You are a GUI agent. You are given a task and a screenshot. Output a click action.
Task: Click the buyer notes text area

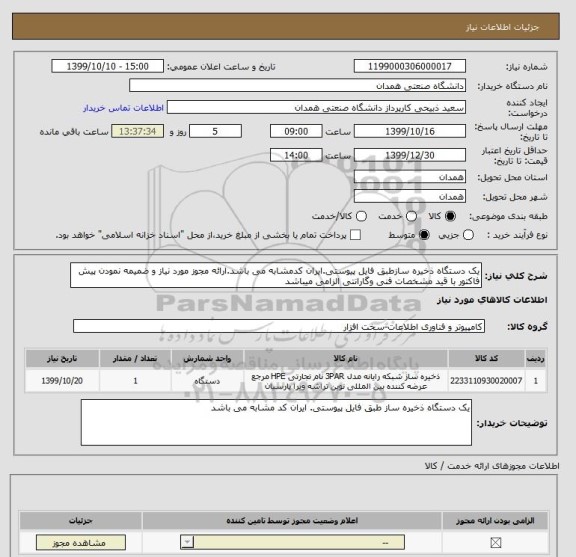[x=276, y=423]
